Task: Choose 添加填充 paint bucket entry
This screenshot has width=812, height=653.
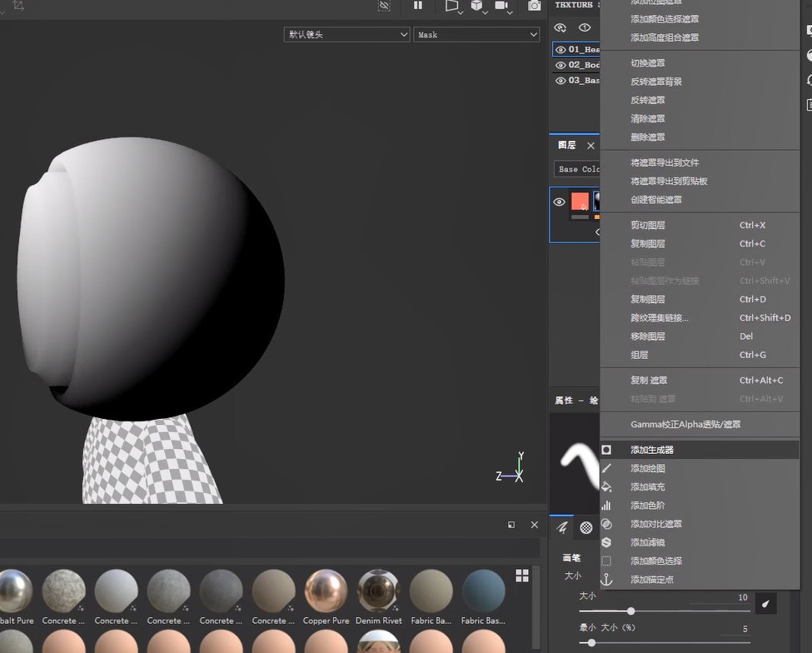Action: tap(700, 486)
